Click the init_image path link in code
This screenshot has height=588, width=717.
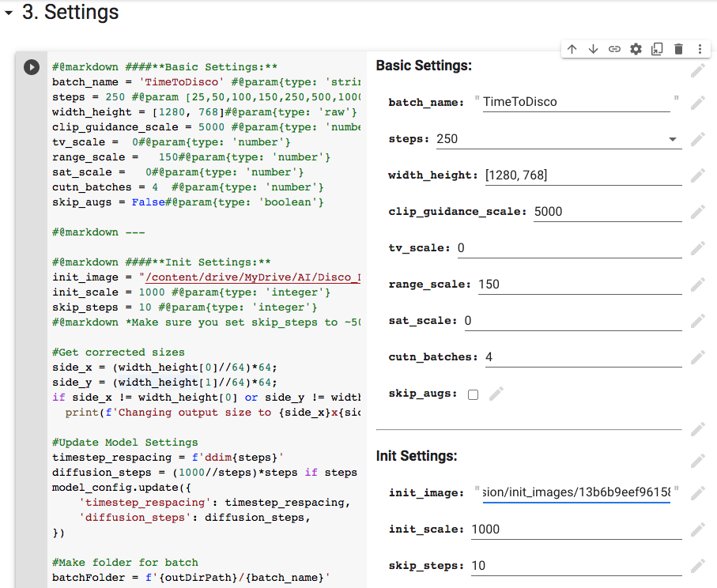click(249, 277)
